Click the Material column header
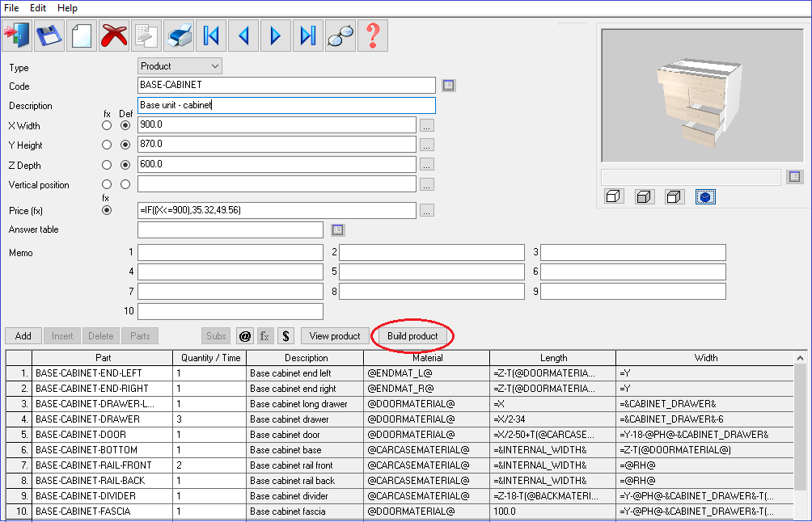Viewport: 812px width, 522px height. pyautogui.click(x=427, y=358)
